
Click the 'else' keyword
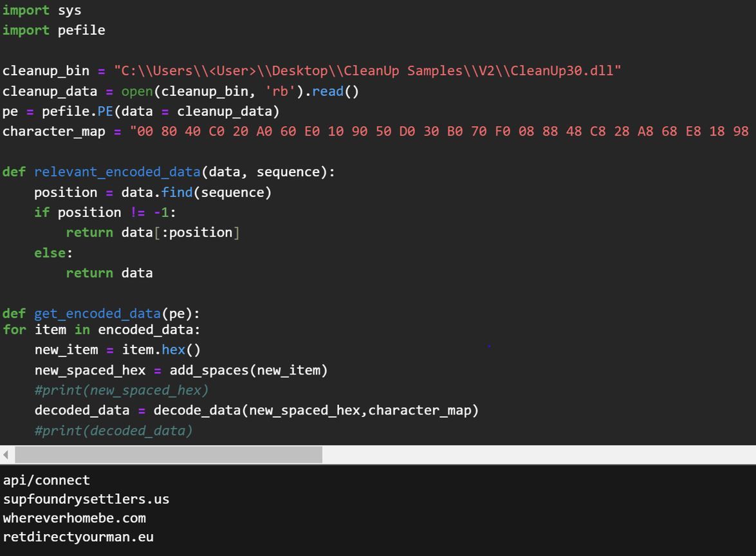(49, 253)
